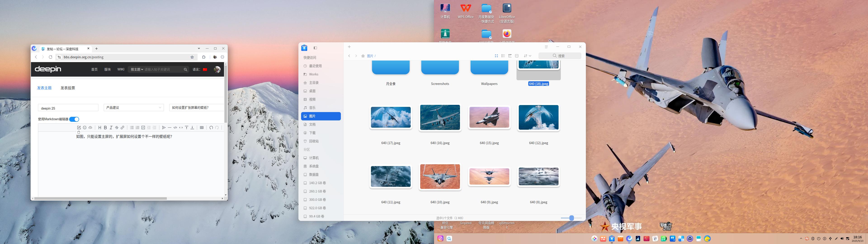Viewport: 868px width, 244px height.
Task: Open the 按主题 search type dropdown
Action: click(137, 69)
